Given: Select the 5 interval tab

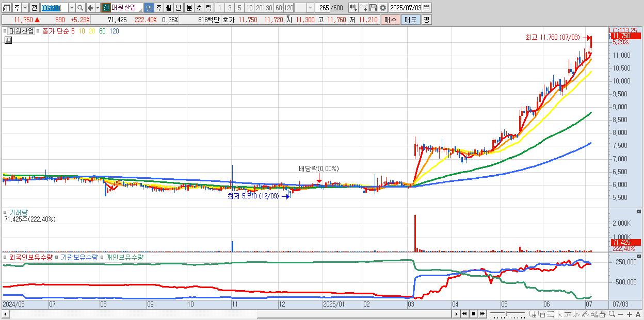Looking at the screenshot, I should tap(239, 8).
